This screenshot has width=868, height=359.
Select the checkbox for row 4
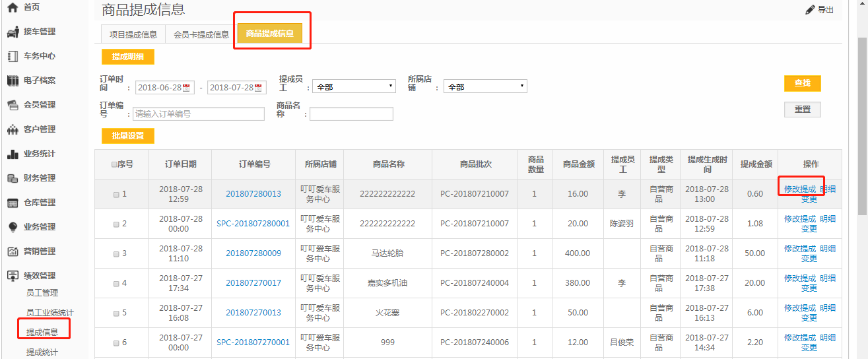(x=116, y=284)
